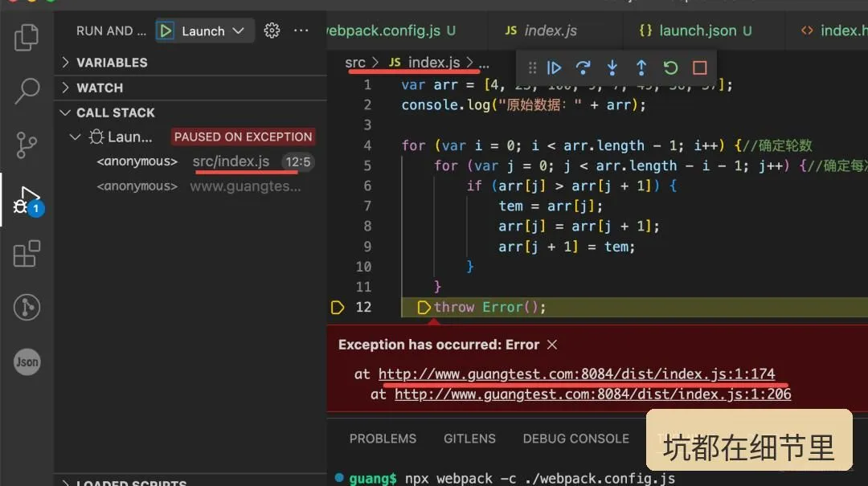Start debugging with green play button
This screenshot has width=868, height=486.
166,31
